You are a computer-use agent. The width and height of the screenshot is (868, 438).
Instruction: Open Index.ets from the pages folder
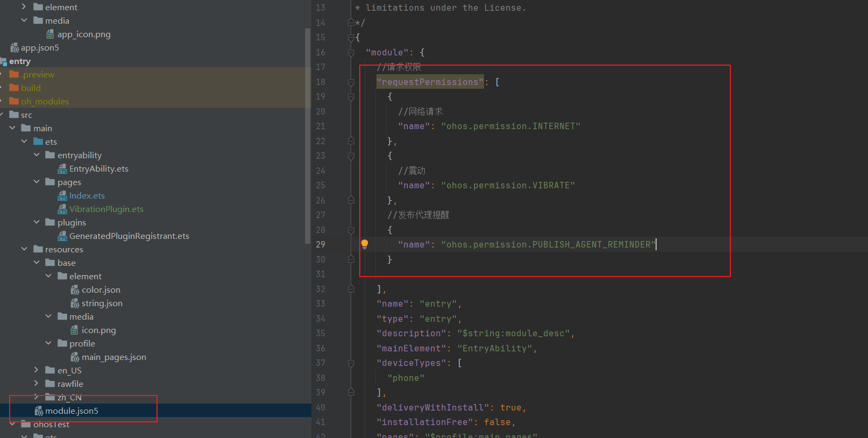pos(87,196)
